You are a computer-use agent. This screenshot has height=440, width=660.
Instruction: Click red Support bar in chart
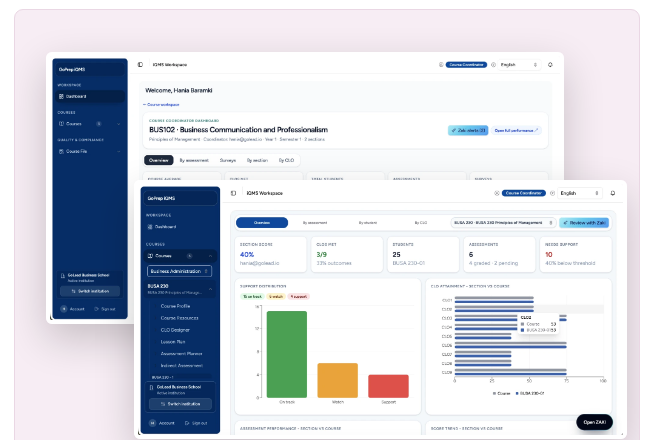[x=388, y=386]
